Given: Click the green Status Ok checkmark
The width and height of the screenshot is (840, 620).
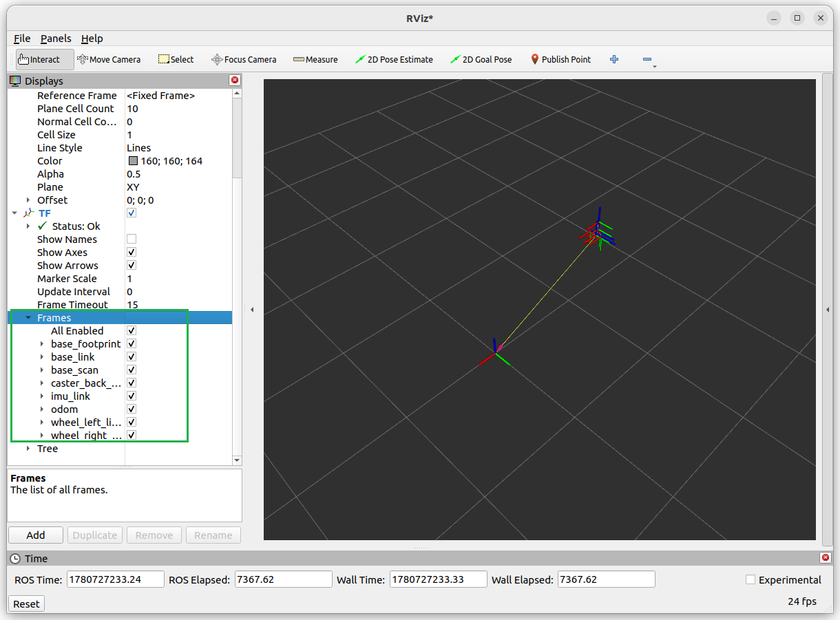Looking at the screenshot, I should [x=43, y=226].
